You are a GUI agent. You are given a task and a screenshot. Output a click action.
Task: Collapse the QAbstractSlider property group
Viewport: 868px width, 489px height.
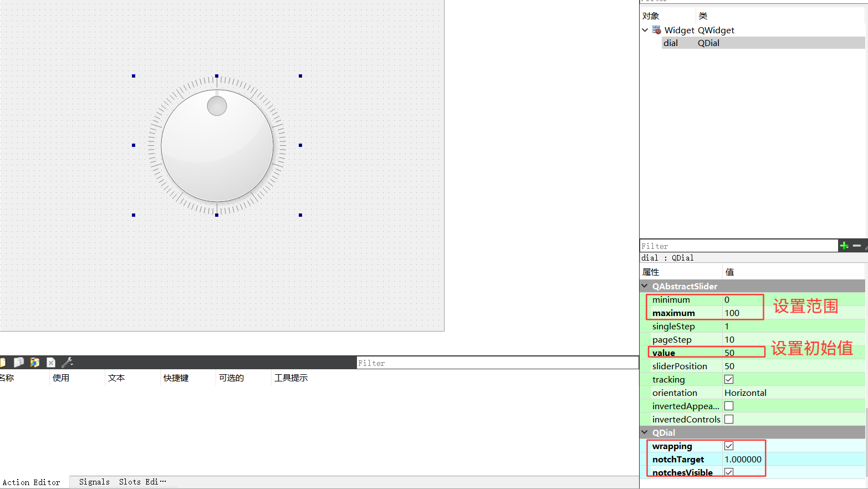coord(645,286)
